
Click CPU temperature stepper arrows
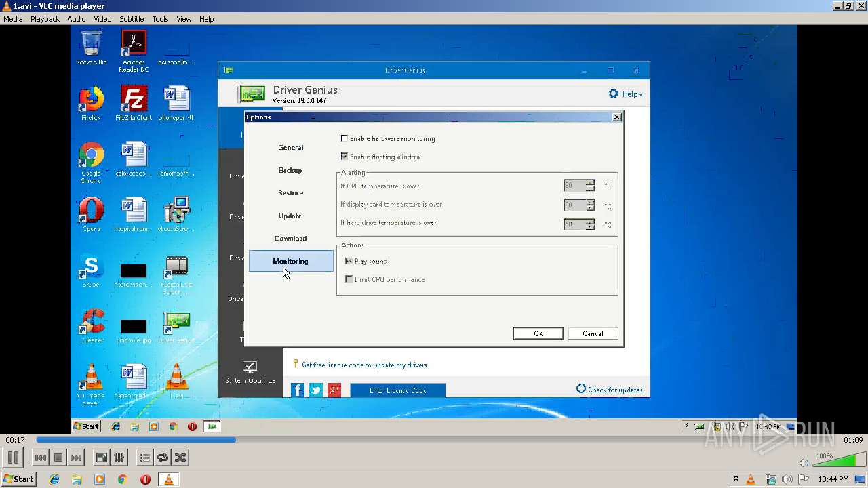coord(591,186)
